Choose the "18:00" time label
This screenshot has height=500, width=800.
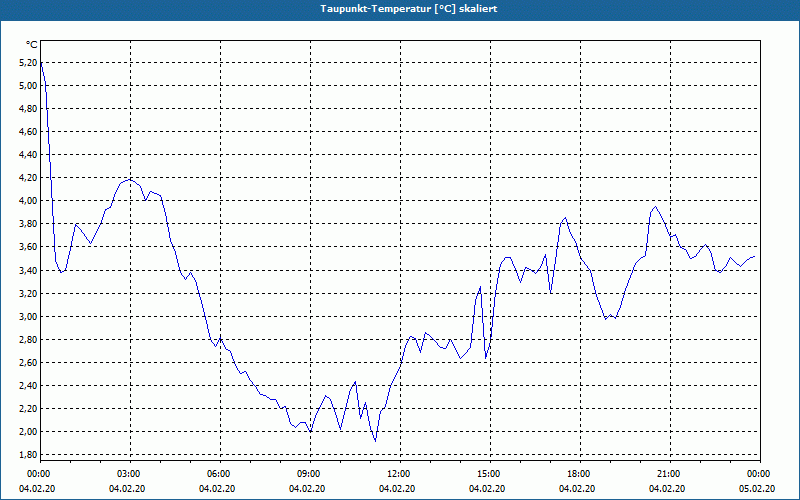click(x=578, y=474)
